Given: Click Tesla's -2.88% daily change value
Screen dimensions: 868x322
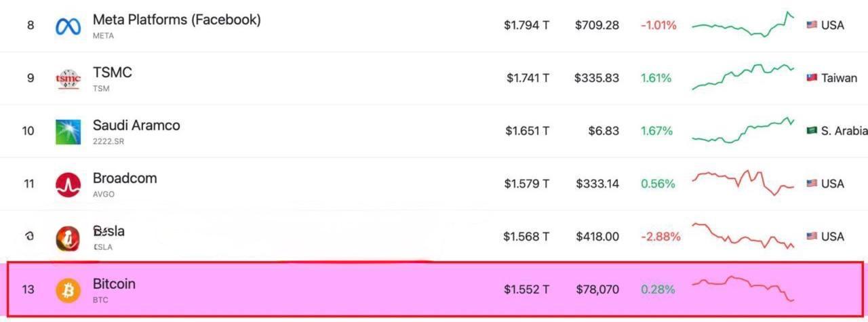Looking at the screenshot, I should click(x=660, y=237).
